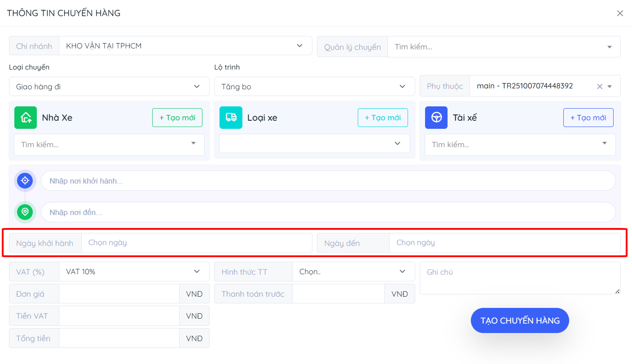Screen dimensions: 632x364
Task: Focus the Nhập nơi khởi hành field
Action: [x=328, y=181]
